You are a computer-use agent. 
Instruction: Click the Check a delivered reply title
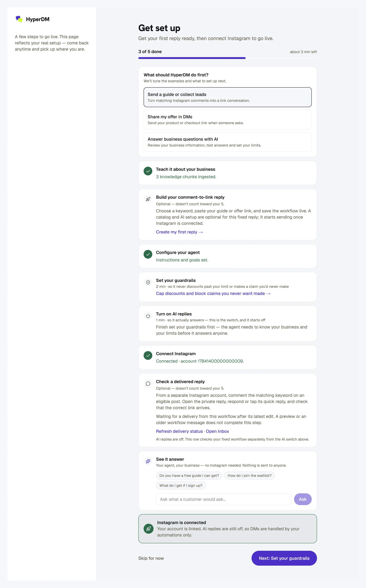pyautogui.click(x=180, y=382)
